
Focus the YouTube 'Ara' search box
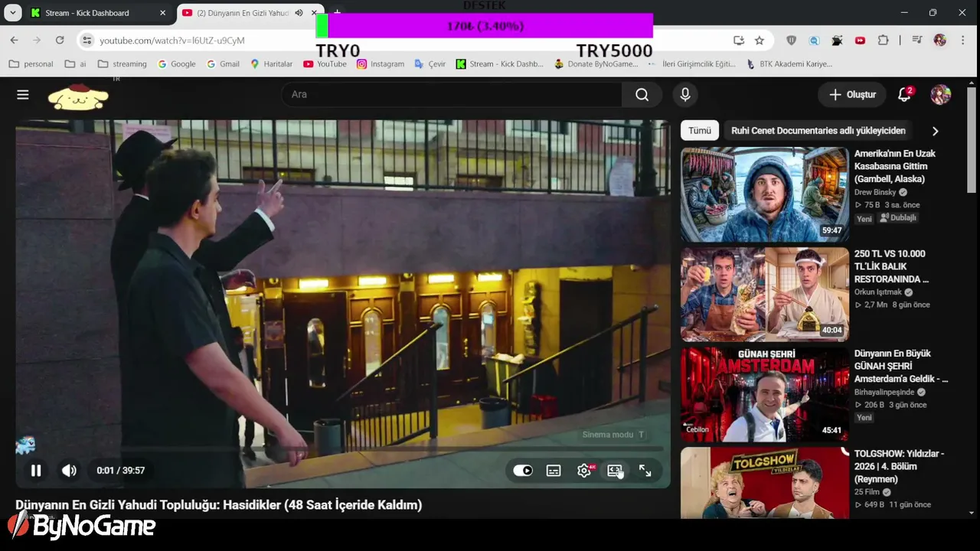(452, 94)
